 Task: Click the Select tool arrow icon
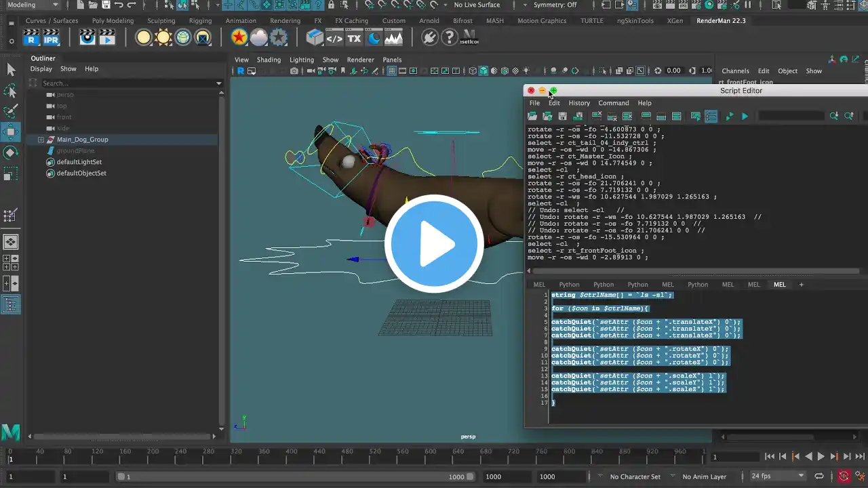pyautogui.click(x=11, y=69)
